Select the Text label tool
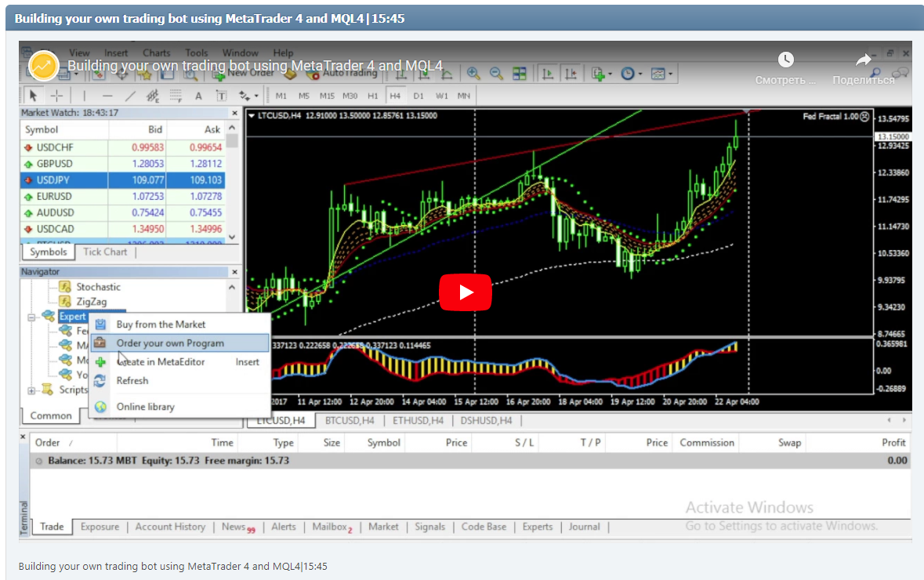The width and height of the screenshot is (924, 580). pyautogui.click(x=222, y=95)
